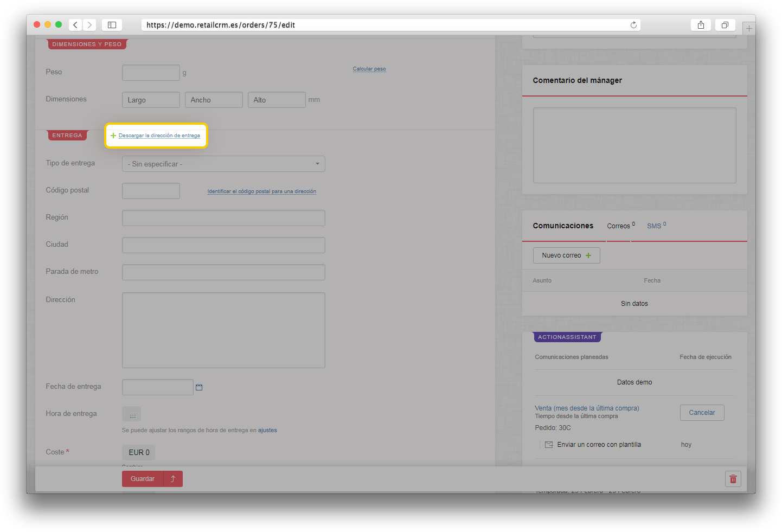This screenshot has height=532, width=782.
Task: Click the Peso input field
Action: pos(151,73)
